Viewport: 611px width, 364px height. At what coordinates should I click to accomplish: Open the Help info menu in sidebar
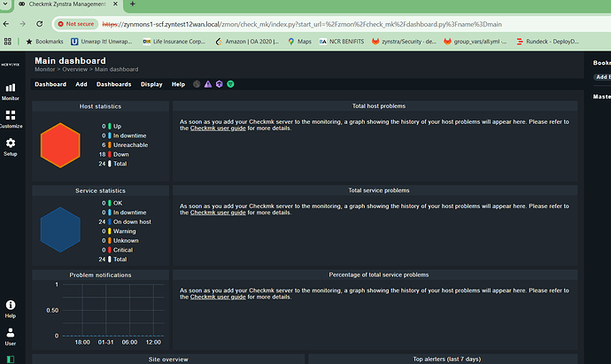point(11,309)
